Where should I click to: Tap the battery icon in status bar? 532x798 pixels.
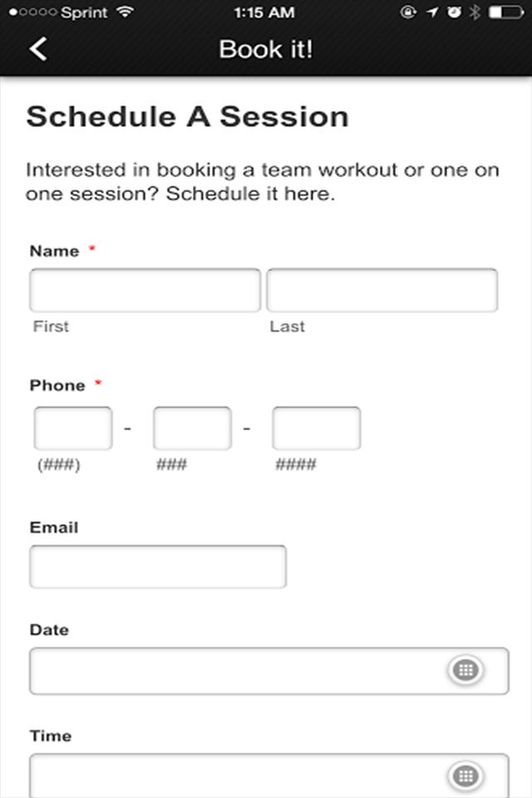505,12
